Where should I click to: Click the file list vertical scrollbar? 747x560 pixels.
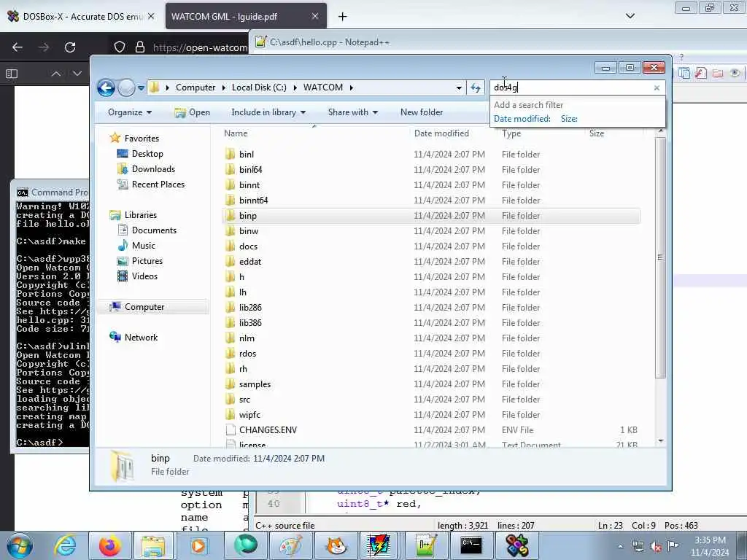click(660, 257)
